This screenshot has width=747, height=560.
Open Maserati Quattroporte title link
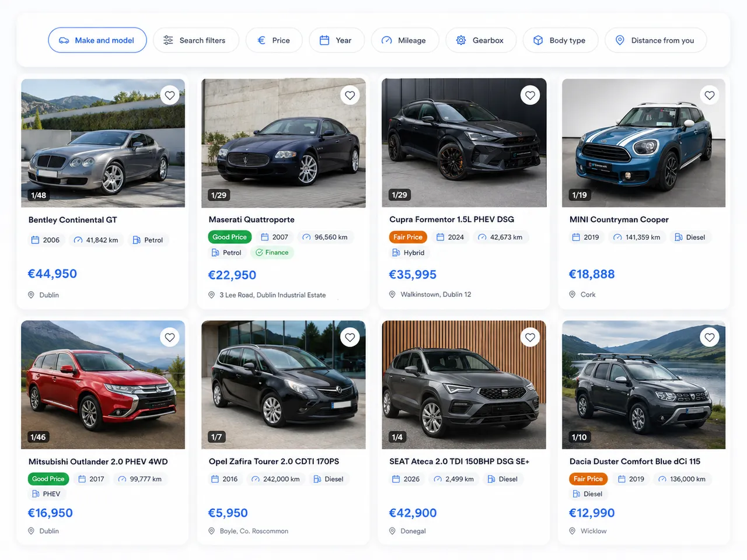252,220
